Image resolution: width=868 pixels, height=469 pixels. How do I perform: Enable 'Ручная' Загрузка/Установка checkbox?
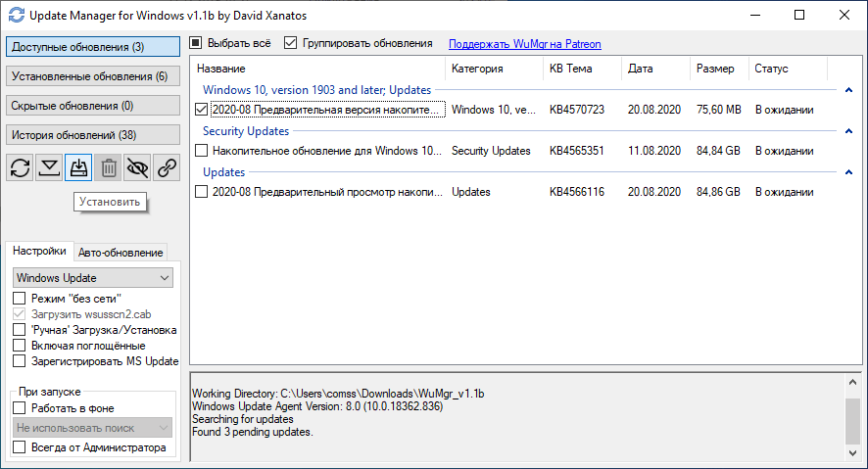pyautogui.click(x=20, y=330)
